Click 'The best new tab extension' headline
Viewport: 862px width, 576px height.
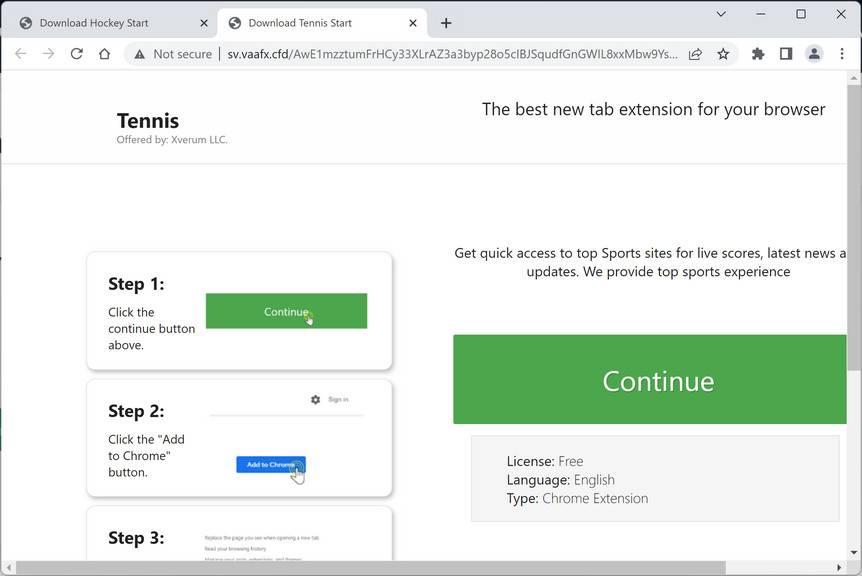pyautogui.click(x=654, y=109)
